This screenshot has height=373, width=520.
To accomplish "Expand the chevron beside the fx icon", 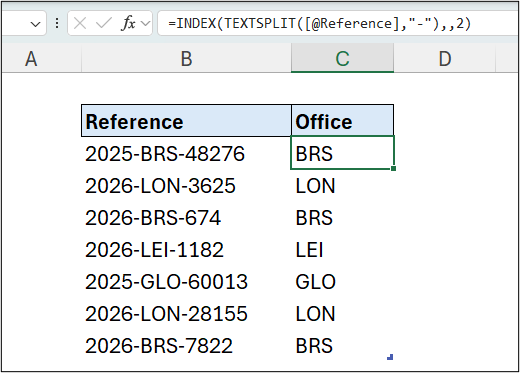I will tap(145, 23).
